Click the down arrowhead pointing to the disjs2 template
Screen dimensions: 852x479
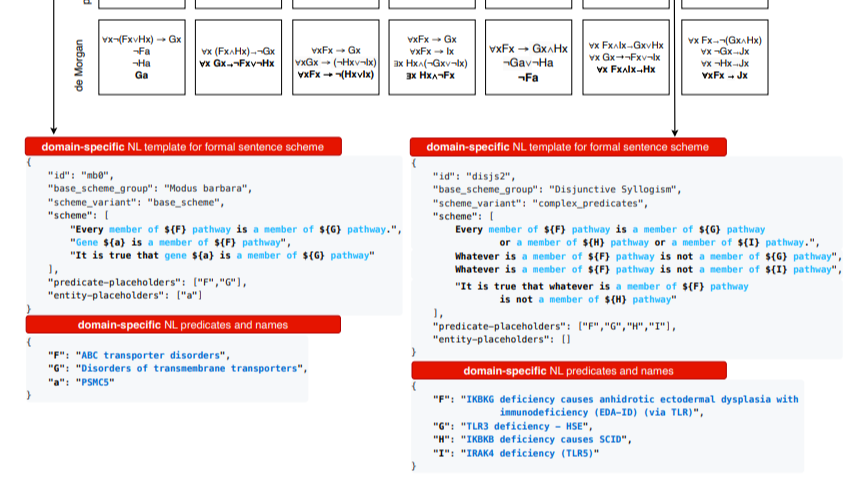click(x=675, y=130)
